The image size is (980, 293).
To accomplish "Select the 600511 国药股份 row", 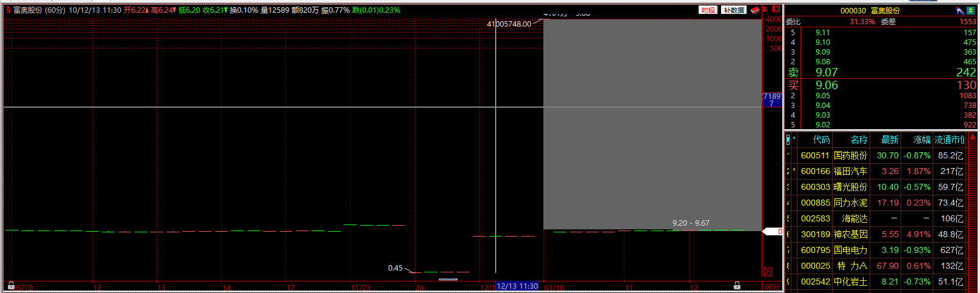I will click(x=875, y=155).
